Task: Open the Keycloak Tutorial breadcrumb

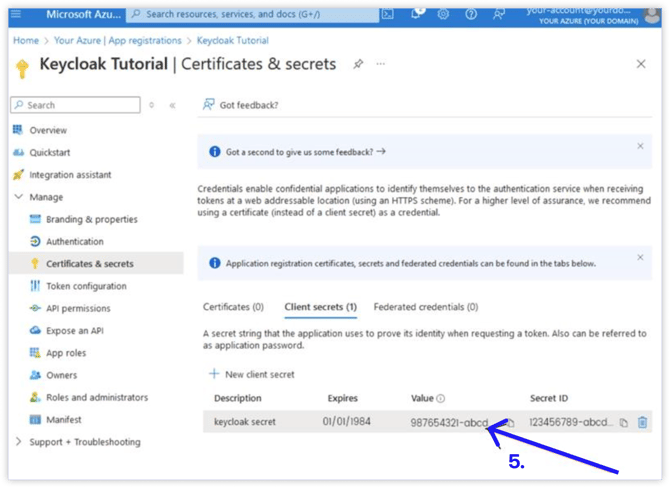Action: [x=232, y=41]
